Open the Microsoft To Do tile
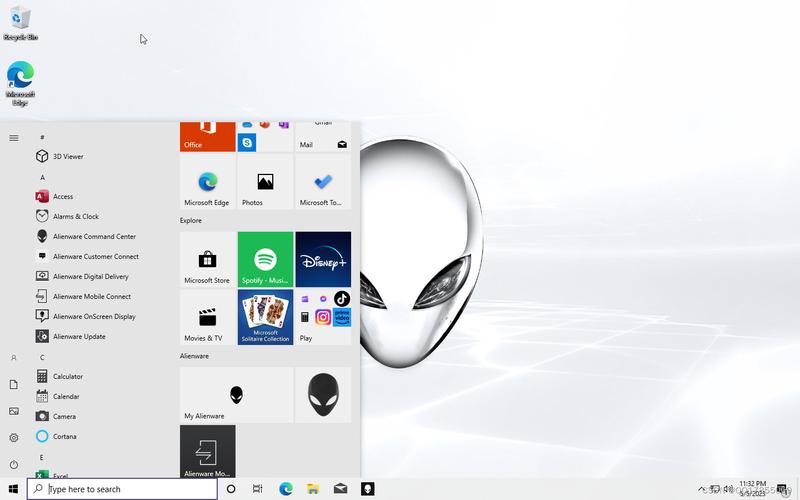800x500 pixels. 323,182
